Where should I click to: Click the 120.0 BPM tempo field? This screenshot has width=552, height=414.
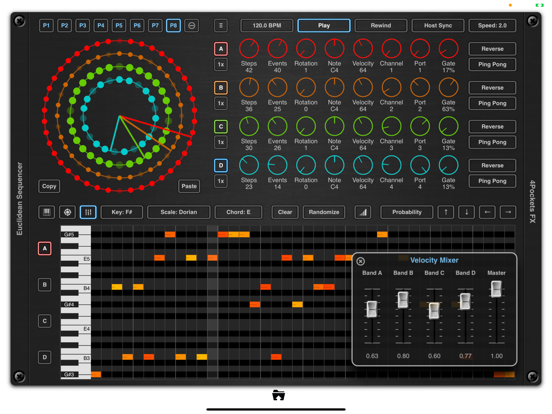267,25
